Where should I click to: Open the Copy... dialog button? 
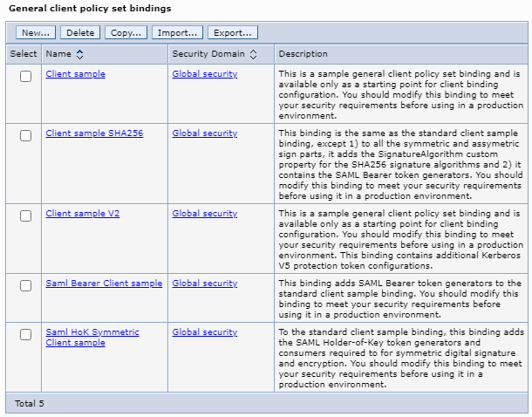126,32
